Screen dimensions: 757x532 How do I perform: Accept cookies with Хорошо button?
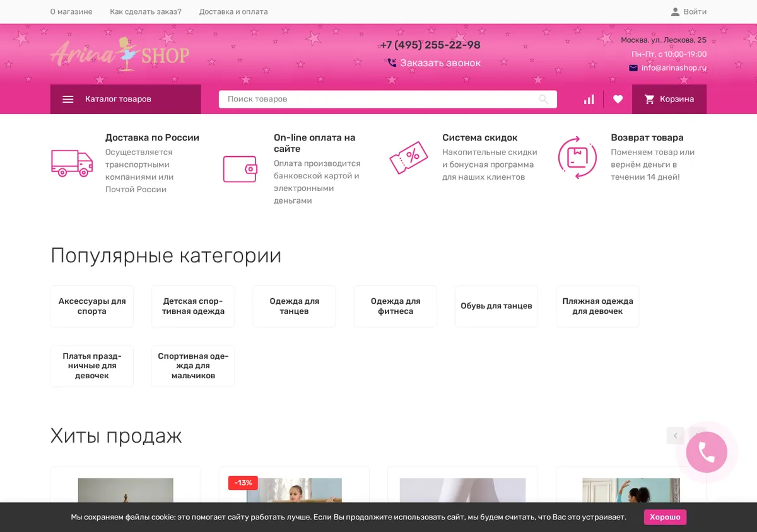[665, 517]
